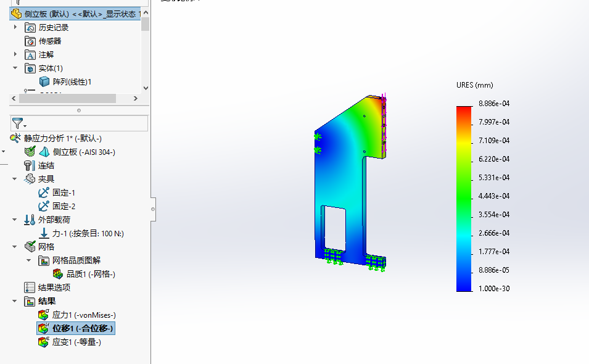Click the filter funnel icon

17,123
